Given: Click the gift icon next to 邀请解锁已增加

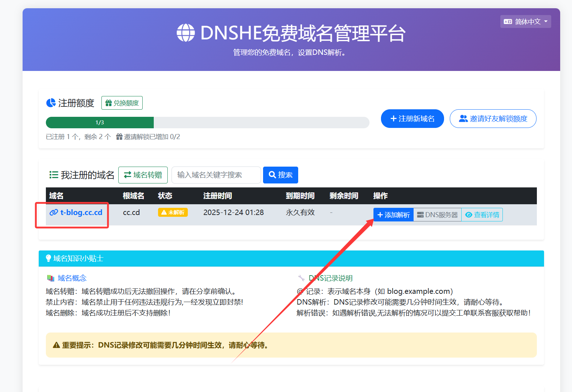Looking at the screenshot, I should tap(119, 137).
